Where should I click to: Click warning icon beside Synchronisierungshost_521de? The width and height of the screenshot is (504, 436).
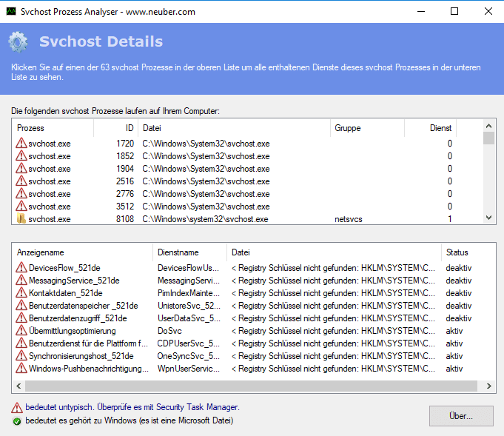point(21,356)
